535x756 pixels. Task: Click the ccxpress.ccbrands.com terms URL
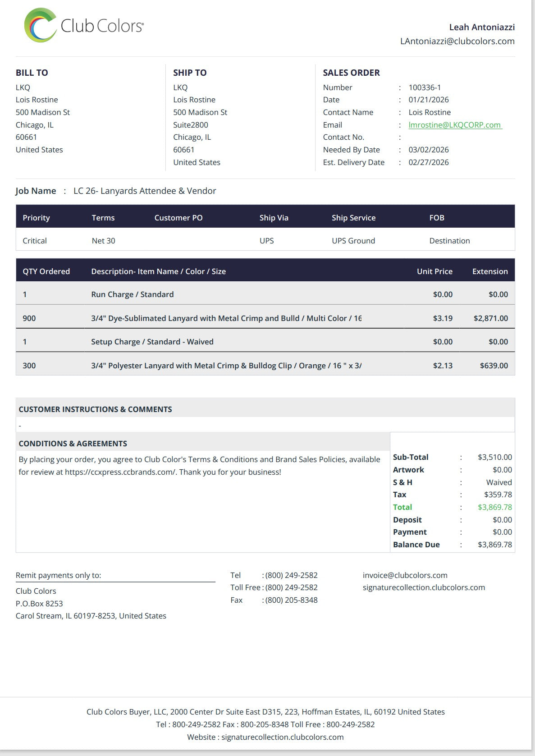(x=120, y=472)
